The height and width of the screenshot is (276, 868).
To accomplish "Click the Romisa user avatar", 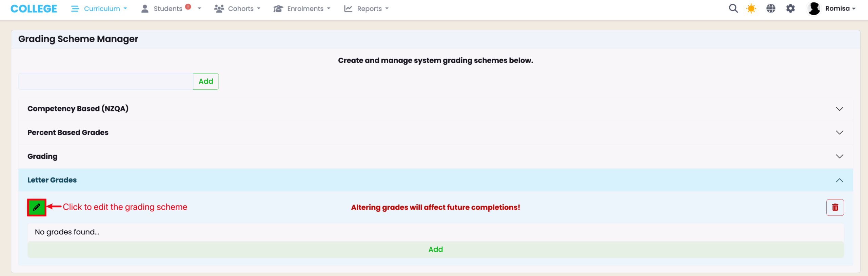I will pyautogui.click(x=814, y=8).
